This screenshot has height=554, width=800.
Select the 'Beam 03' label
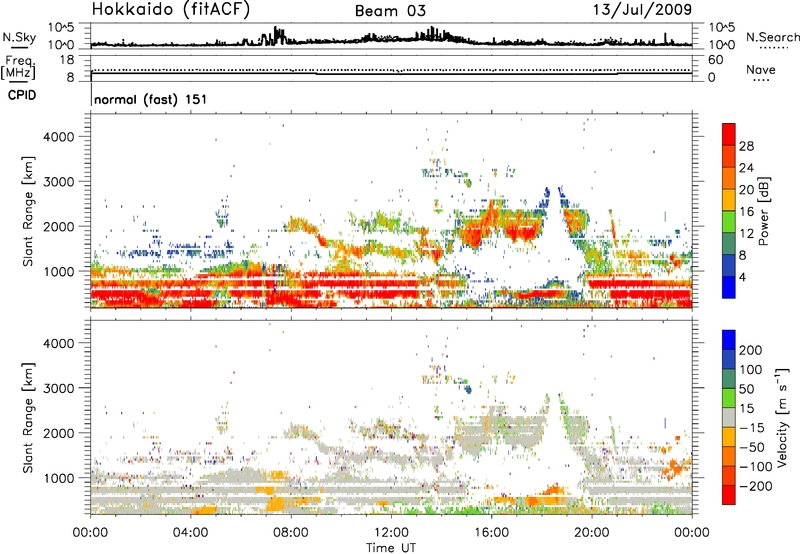coord(390,11)
